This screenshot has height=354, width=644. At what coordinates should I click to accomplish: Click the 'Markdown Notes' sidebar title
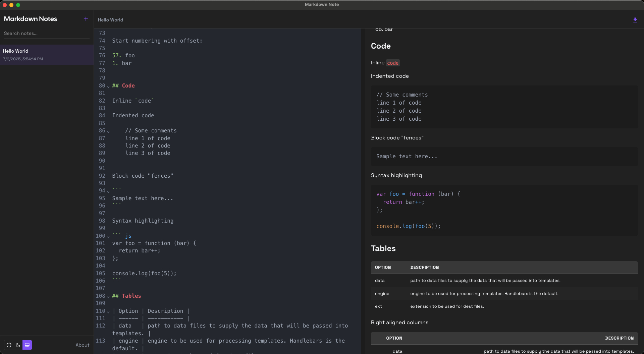point(31,19)
